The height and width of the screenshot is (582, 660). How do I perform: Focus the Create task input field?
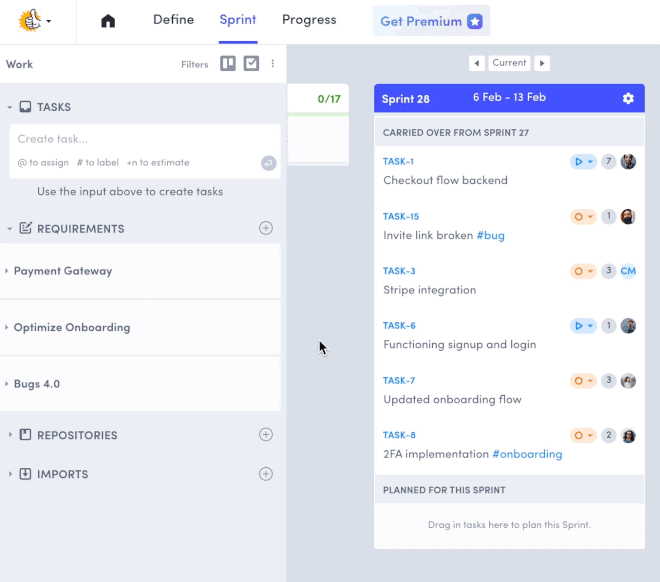[130, 139]
